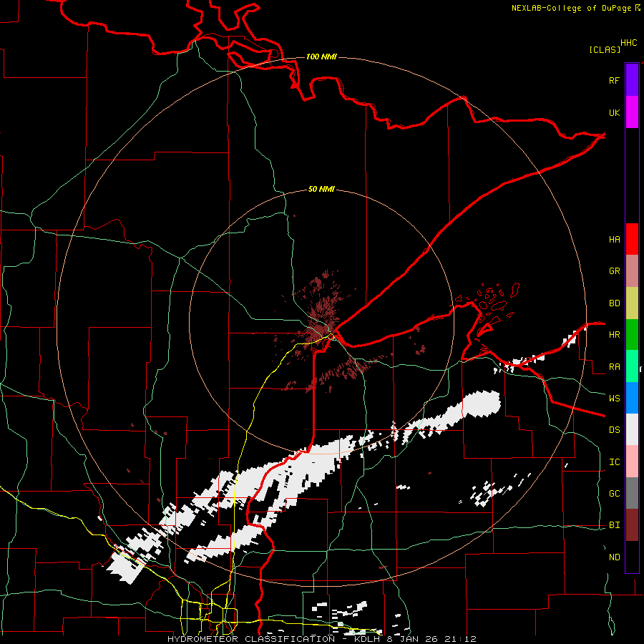Click the '100 NMI' range ring label
Screen dimensions: 644x644
pos(321,57)
